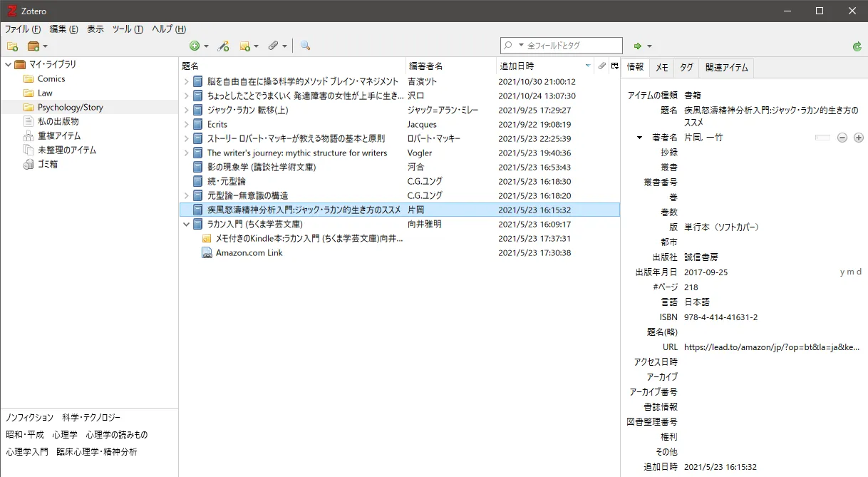Screen dimensions: 868x477
Task: Sort items by 題名 column header
Action: click(292, 66)
